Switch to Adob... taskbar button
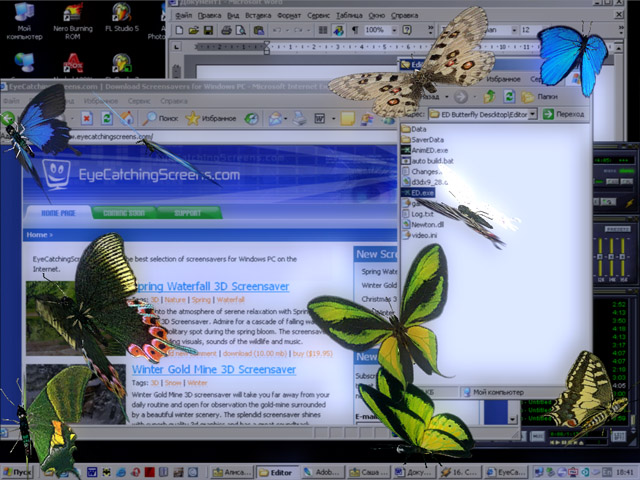Screen dimensions: 640x480 [322, 473]
